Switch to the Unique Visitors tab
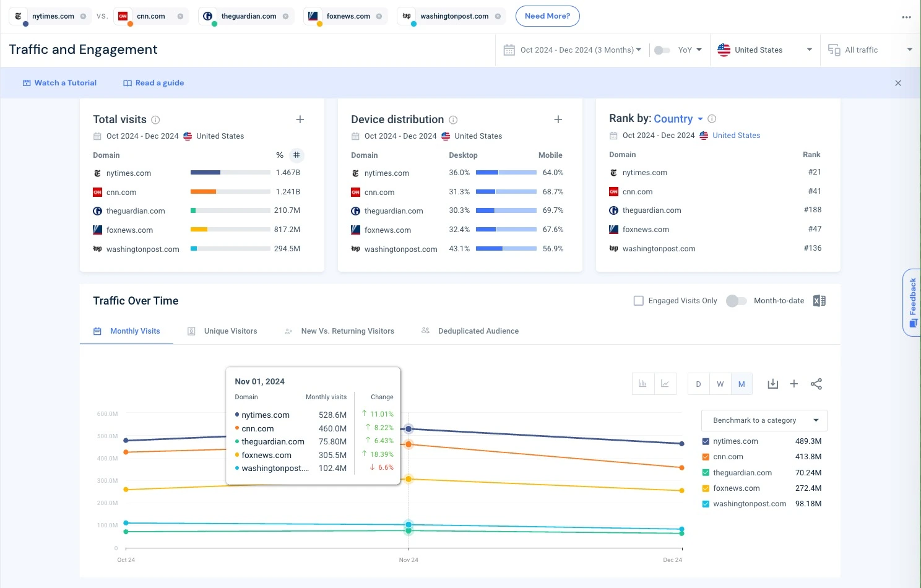921x588 pixels. tap(230, 331)
